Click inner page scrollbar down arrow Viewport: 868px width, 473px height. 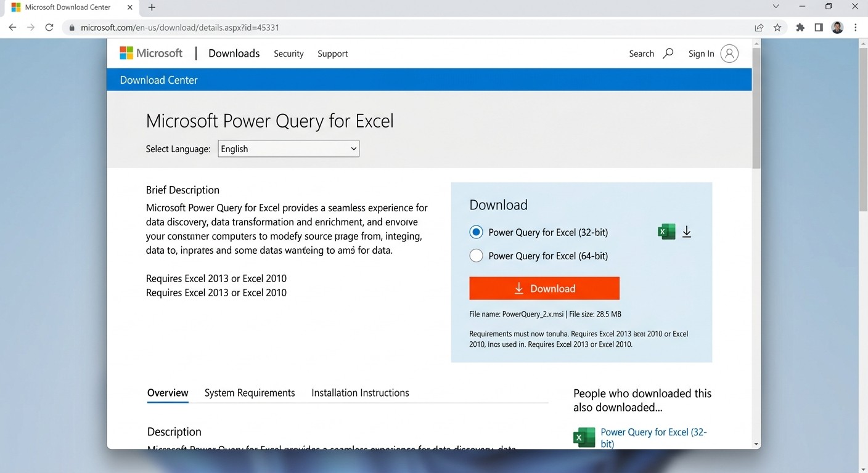[756, 444]
